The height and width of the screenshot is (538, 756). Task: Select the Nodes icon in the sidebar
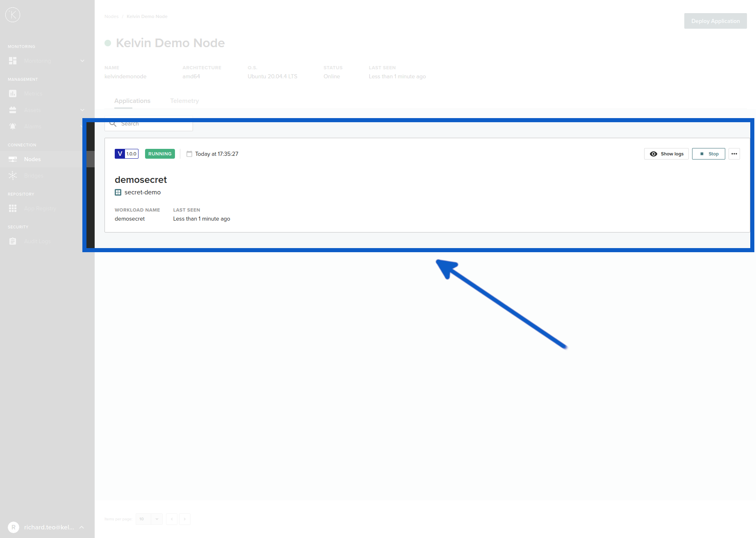coord(13,159)
